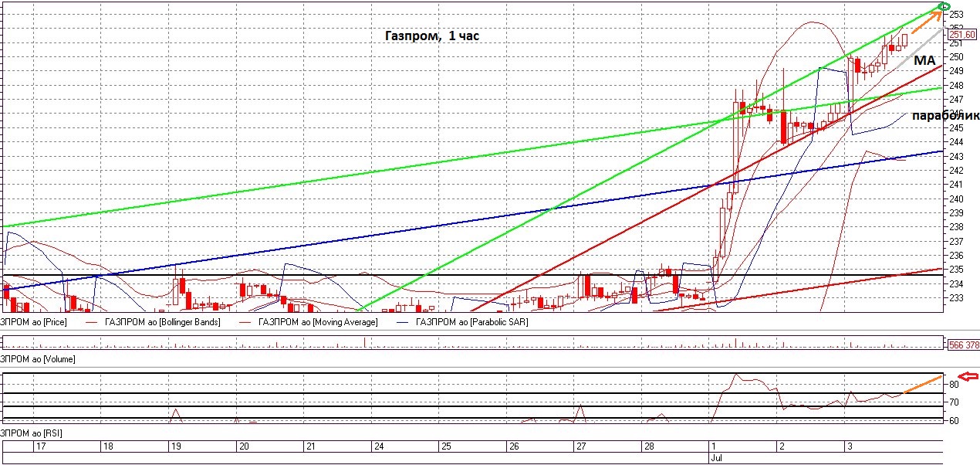Viewport: 980px width, 465px height.
Task: Click date 27 on the time axis
Action: click(580, 446)
